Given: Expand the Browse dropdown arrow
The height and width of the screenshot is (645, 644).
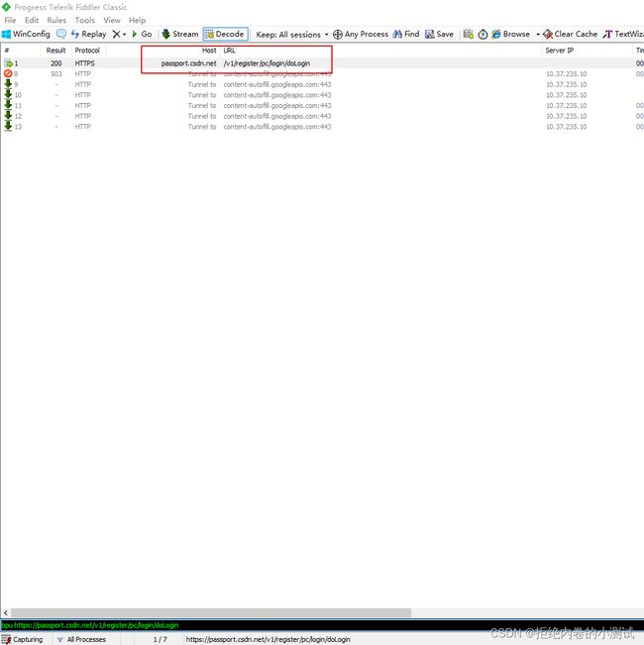Looking at the screenshot, I should click(537, 35).
